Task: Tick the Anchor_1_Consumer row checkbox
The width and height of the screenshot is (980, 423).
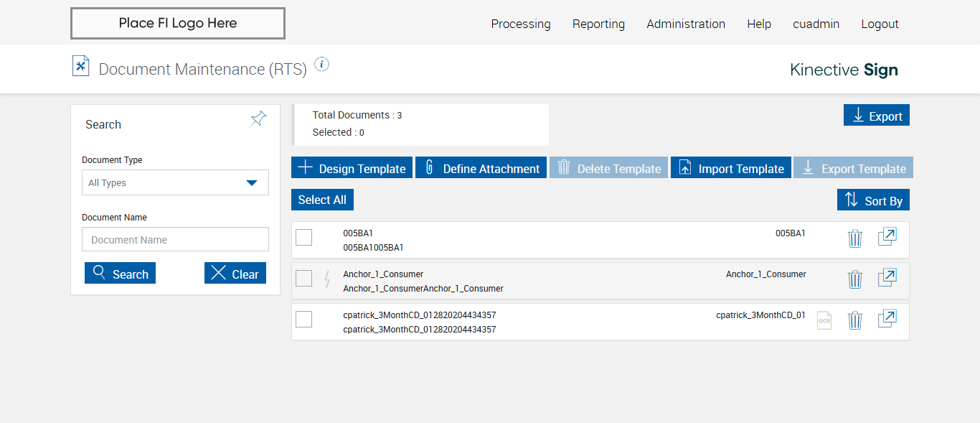Action: click(304, 279)
